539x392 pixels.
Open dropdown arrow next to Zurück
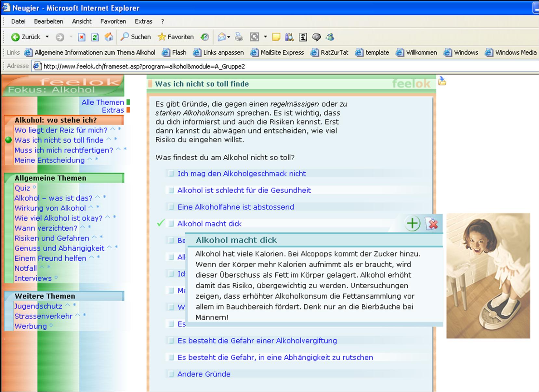point(47,37)
